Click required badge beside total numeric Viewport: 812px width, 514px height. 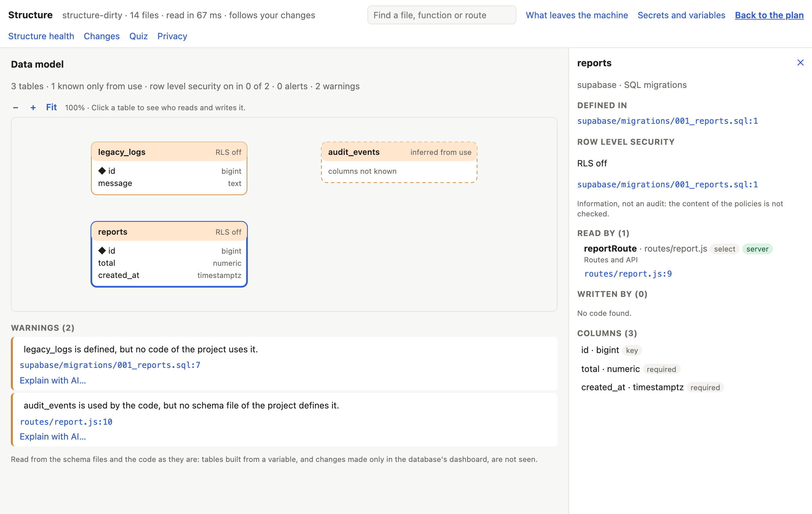(x=661, y=369)
